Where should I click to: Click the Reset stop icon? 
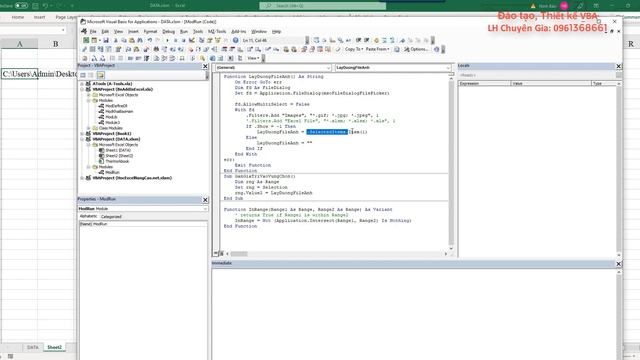click(x=184, y=40)
